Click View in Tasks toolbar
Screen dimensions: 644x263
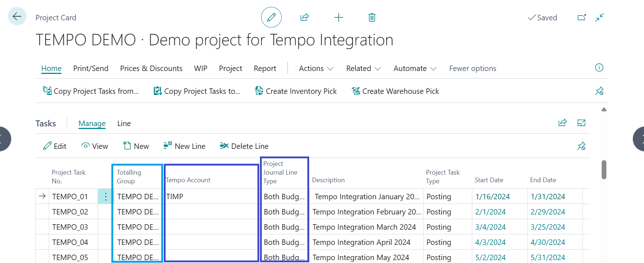95,146
